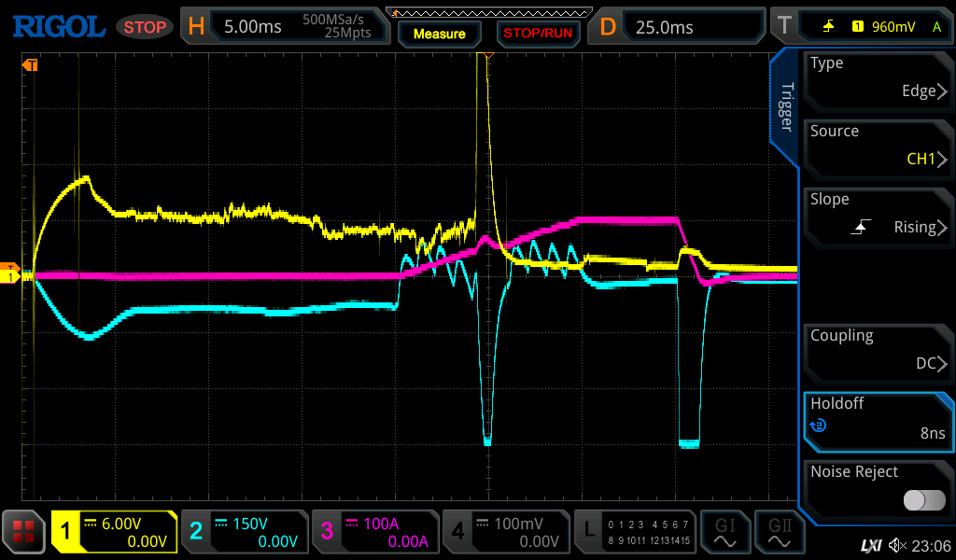Open the GII waveform generator icon
956x560 pixels.
pyautogui.click(x=779, y=532)
